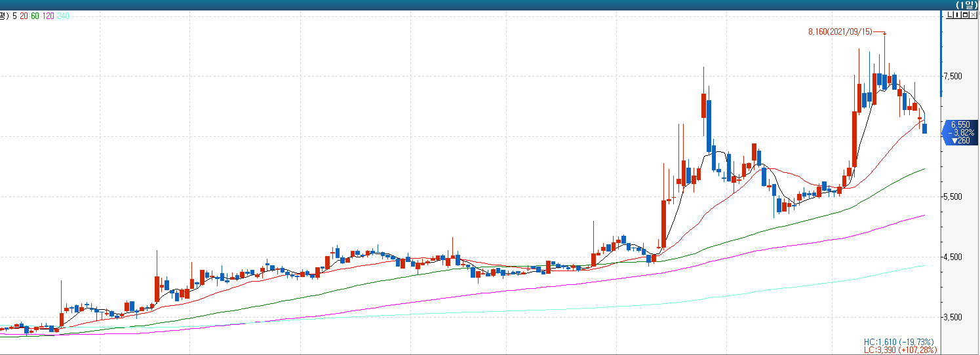Click the HC:1,610 (-19,73%) indicator
This screenshot has height=355, width=980.
900,342
